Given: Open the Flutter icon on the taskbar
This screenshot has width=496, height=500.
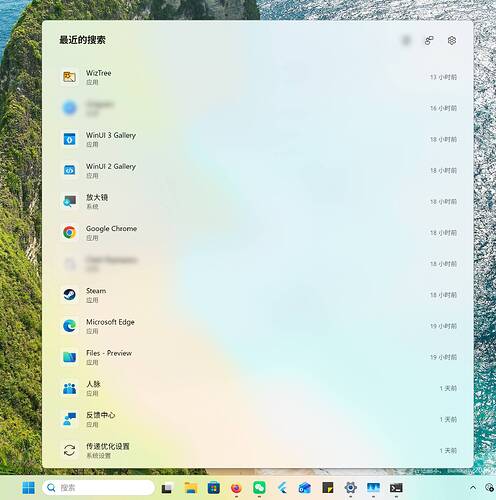Looking at the screenshot, I should point(282,488).
